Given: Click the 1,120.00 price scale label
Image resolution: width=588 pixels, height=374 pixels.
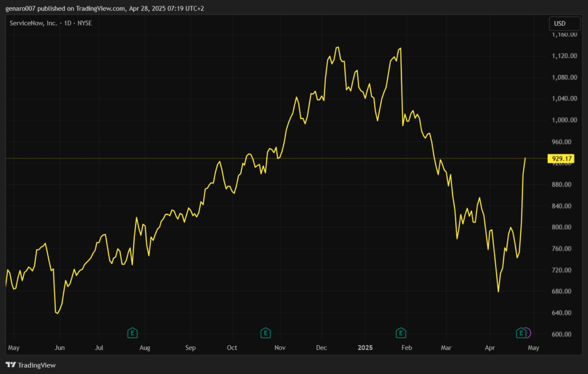Looking at the screenshot, I should [x=564, y=56].
